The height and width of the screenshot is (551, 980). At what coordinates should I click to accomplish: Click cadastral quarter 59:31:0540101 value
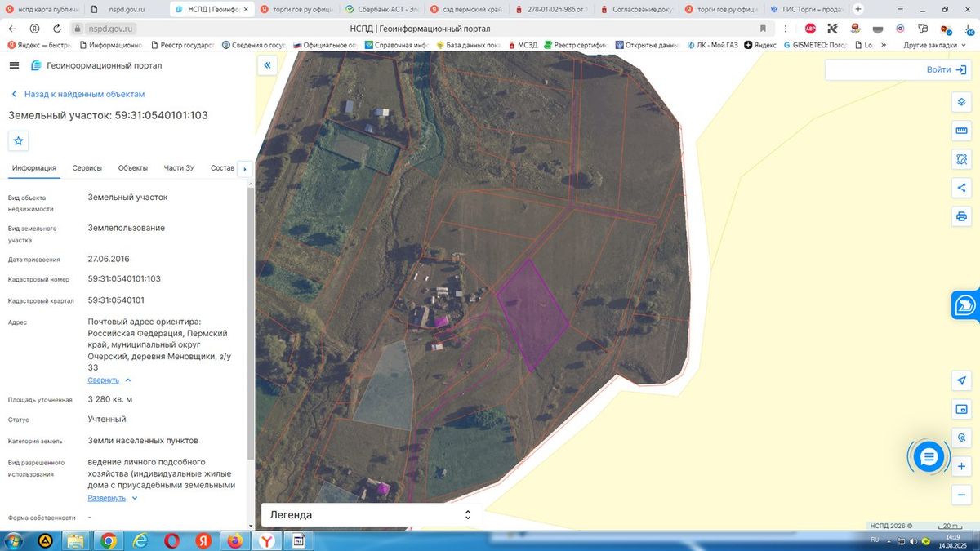[116, 300]
